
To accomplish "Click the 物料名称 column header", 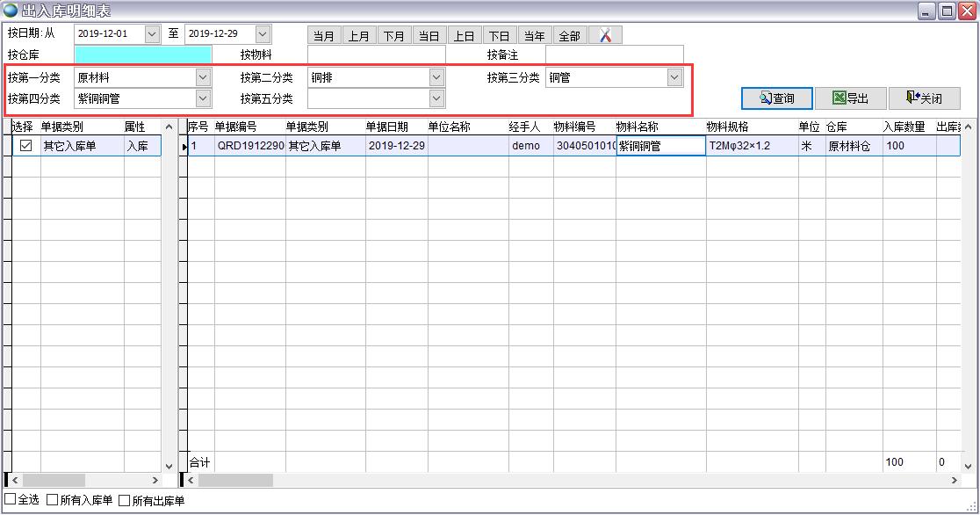I will point(638,127).
